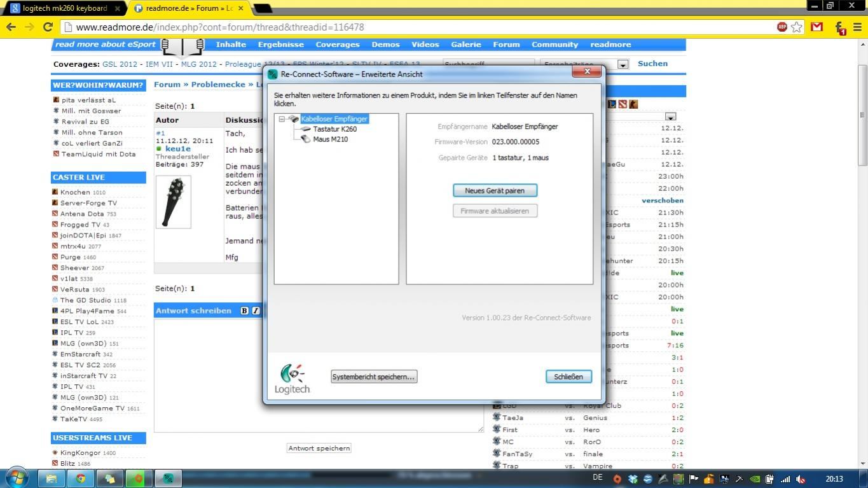868x488 pixels.
Task: Open the Problemecke breadcrumb link
Action: [x=218, y=85]
